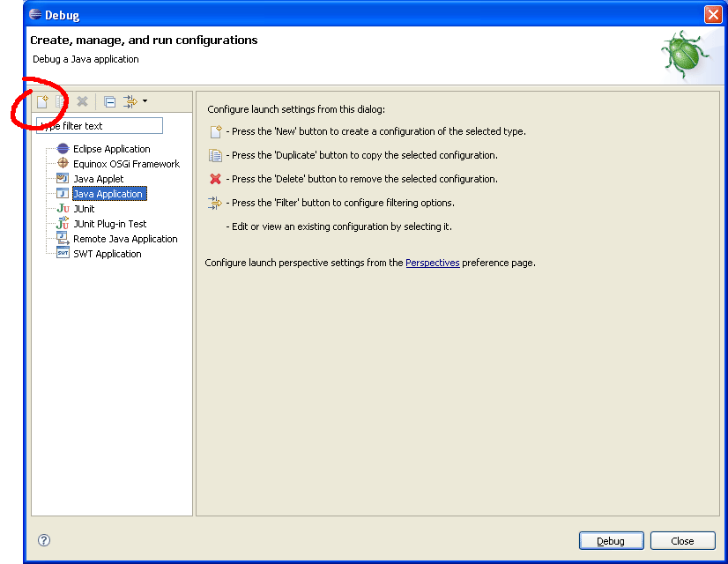Collapse all configurations in the tree
728x564 pixels.
point(109,102)
